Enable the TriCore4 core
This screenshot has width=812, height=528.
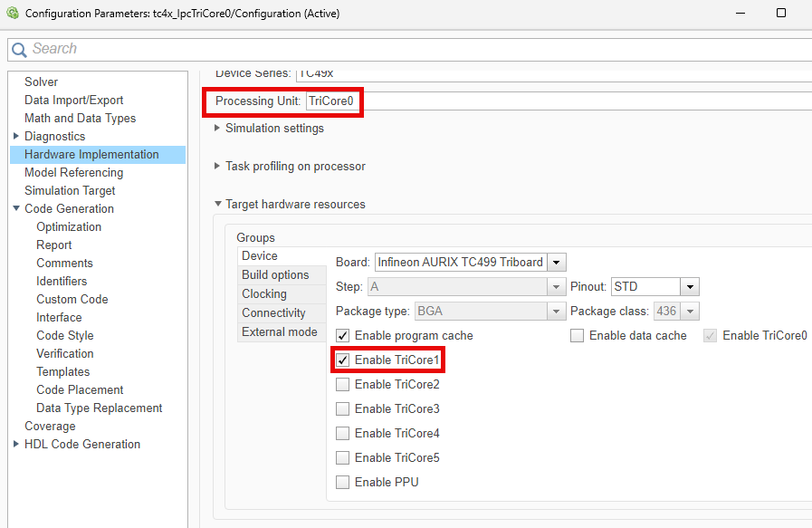[342, 433]
